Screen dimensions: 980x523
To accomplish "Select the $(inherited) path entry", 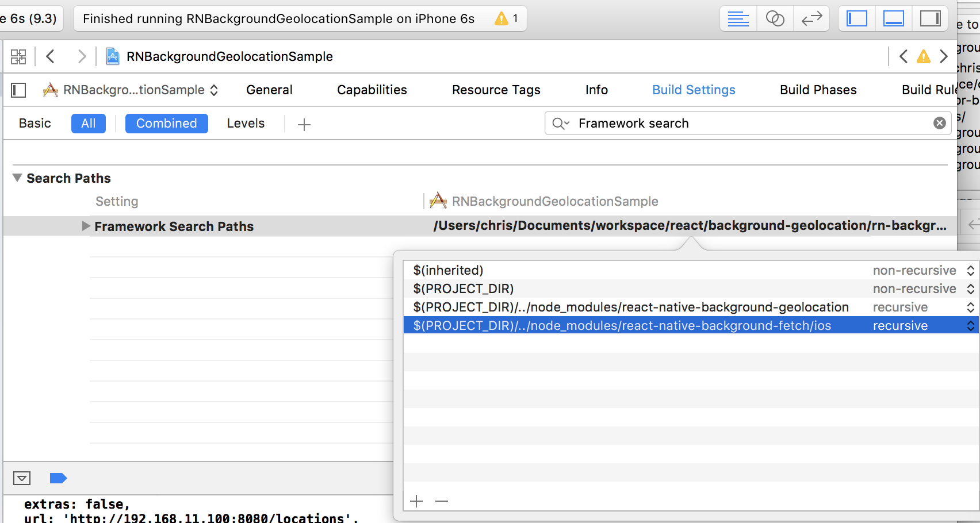I will point(690,270).
